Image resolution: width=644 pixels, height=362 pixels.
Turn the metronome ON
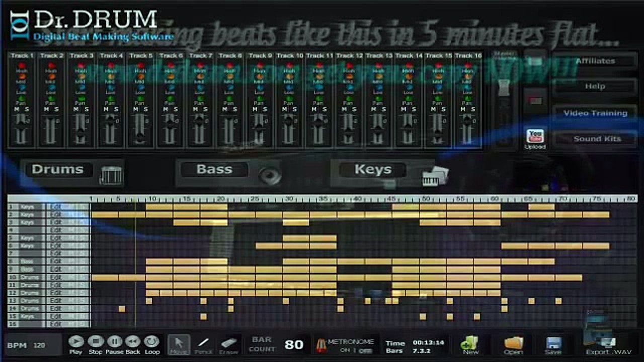click(x=344, y=350)
